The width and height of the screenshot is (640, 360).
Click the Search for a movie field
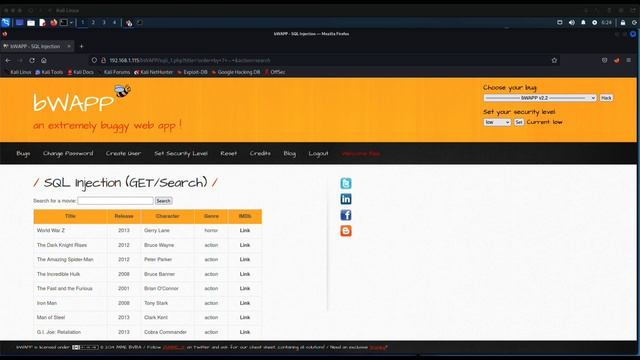coord(116,200)
